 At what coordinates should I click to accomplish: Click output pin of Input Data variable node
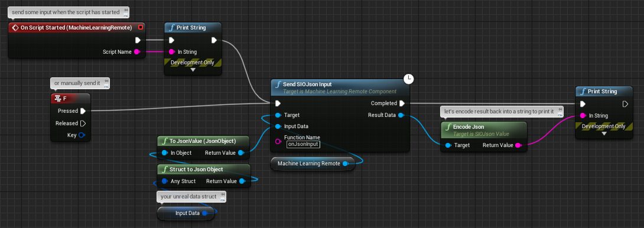(x=205, y=213)
